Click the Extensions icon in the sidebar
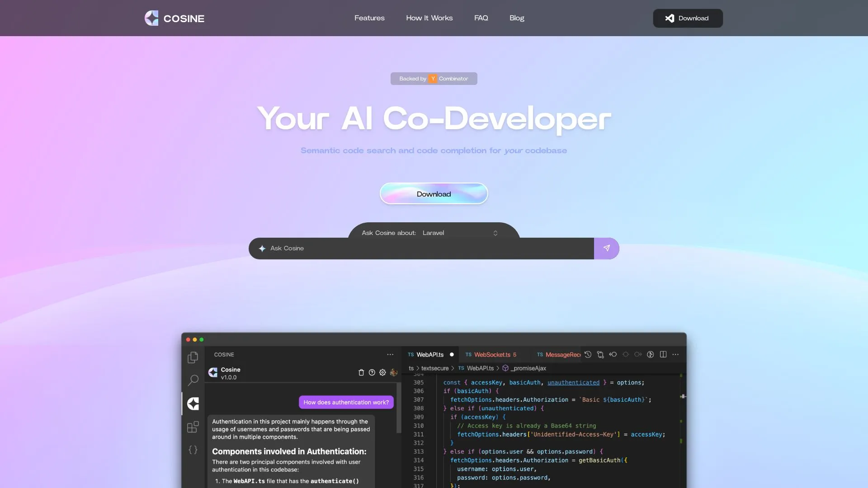This screenshot has width=868, height=488. (193, 427)
